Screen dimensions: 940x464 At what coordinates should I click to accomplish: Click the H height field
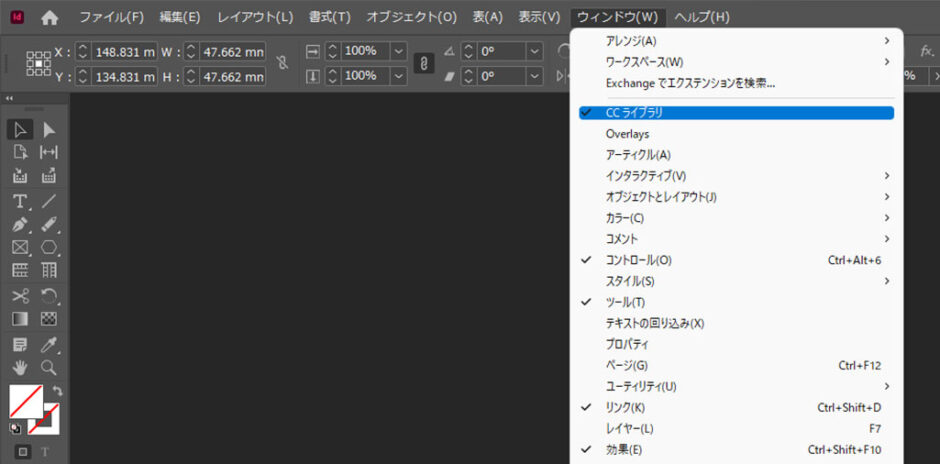click(x=232, y=77)
